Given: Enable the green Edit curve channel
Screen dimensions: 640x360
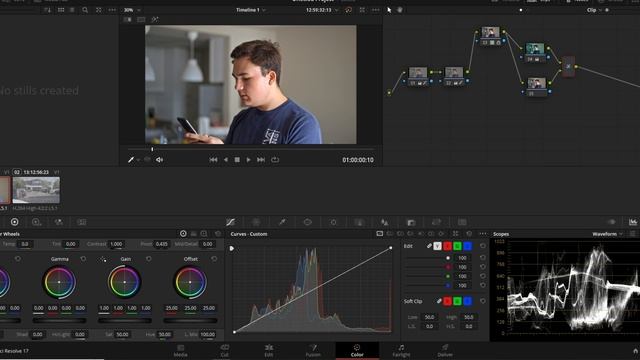Looking at the screenshot, I should click(x=458, y=246).
